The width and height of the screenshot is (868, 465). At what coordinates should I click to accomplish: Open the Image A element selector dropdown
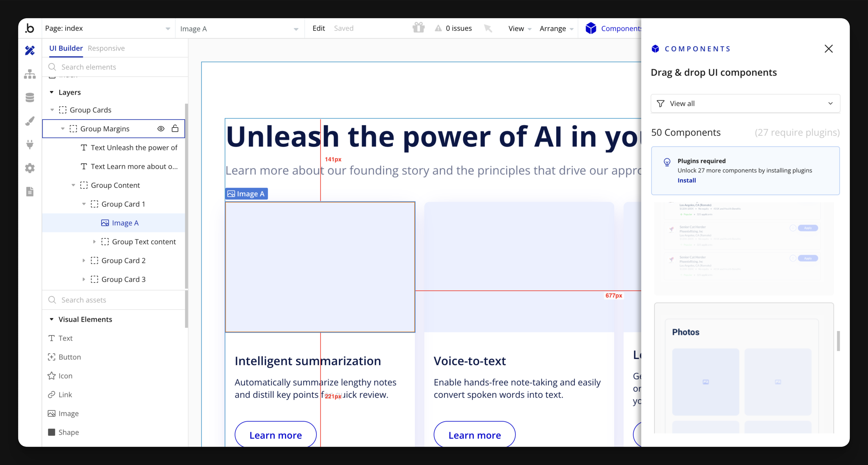[240, 29]
